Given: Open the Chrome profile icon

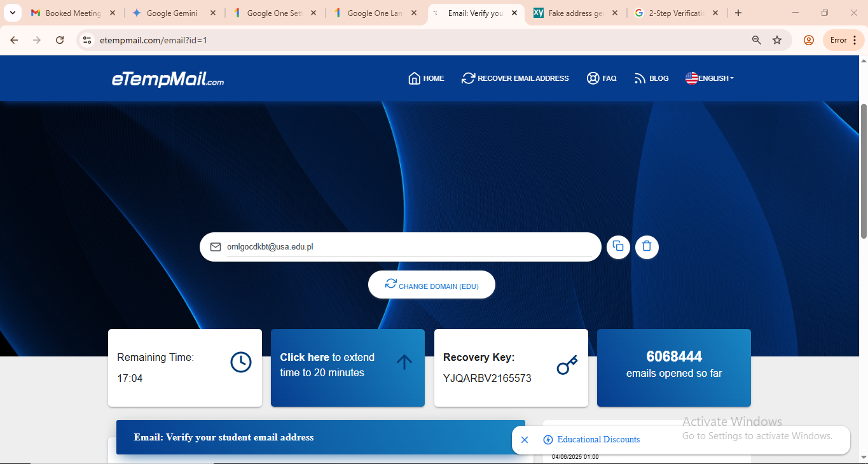Looking at the screenshot, I should (809, 40).
